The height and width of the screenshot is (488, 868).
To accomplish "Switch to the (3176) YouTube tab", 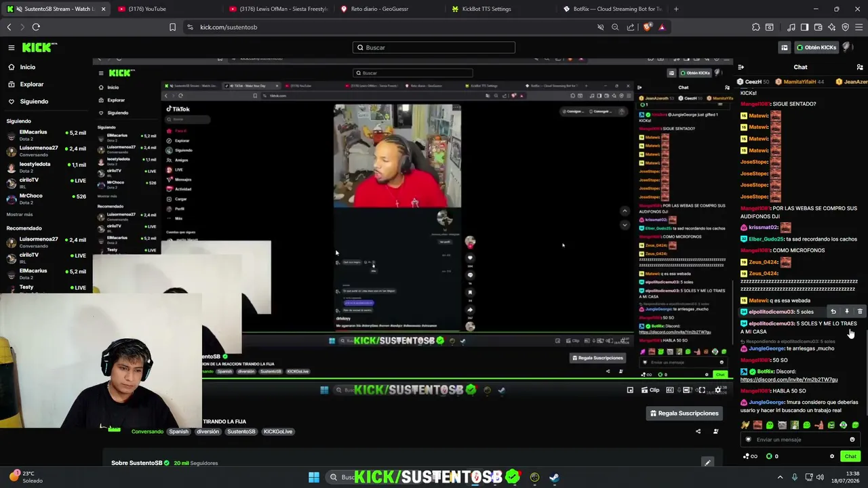I will click(x=165, y=9).
